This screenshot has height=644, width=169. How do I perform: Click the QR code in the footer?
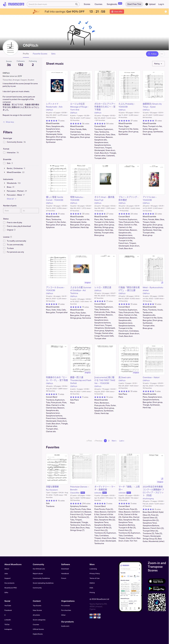pos(157,602)
